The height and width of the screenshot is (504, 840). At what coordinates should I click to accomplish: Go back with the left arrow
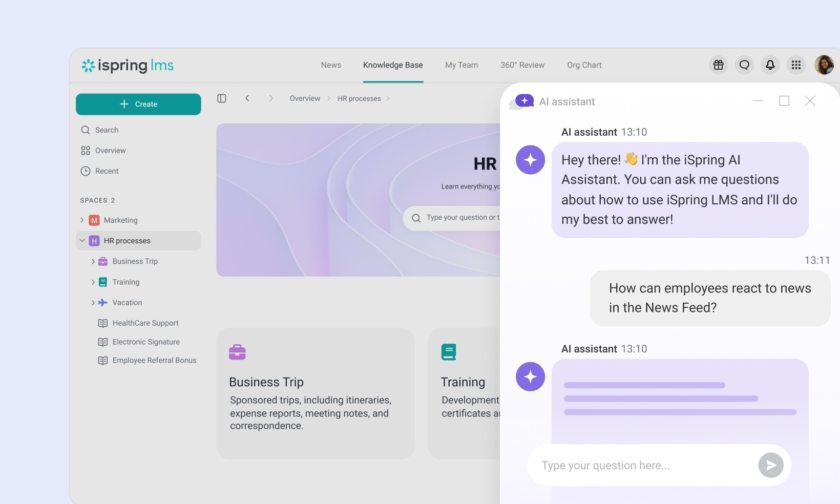coord(247,98)
